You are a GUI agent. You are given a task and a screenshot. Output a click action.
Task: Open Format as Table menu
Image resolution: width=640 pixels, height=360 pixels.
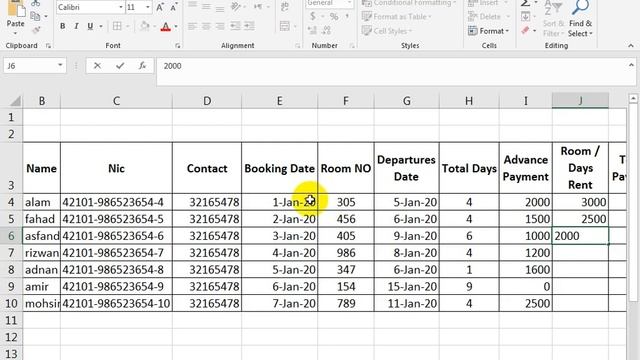point(397,17)
